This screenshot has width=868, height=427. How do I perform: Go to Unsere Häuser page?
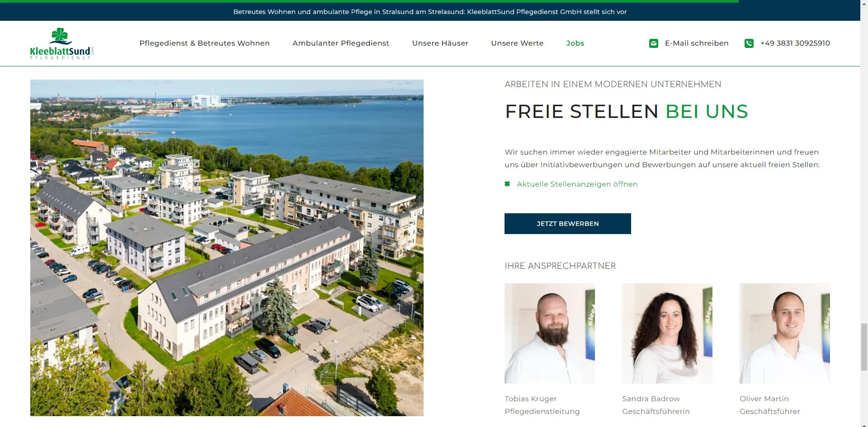click(x=440, y=43)
